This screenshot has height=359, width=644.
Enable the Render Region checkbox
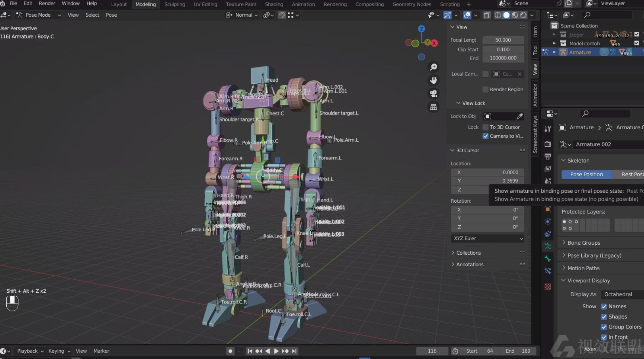485,89
